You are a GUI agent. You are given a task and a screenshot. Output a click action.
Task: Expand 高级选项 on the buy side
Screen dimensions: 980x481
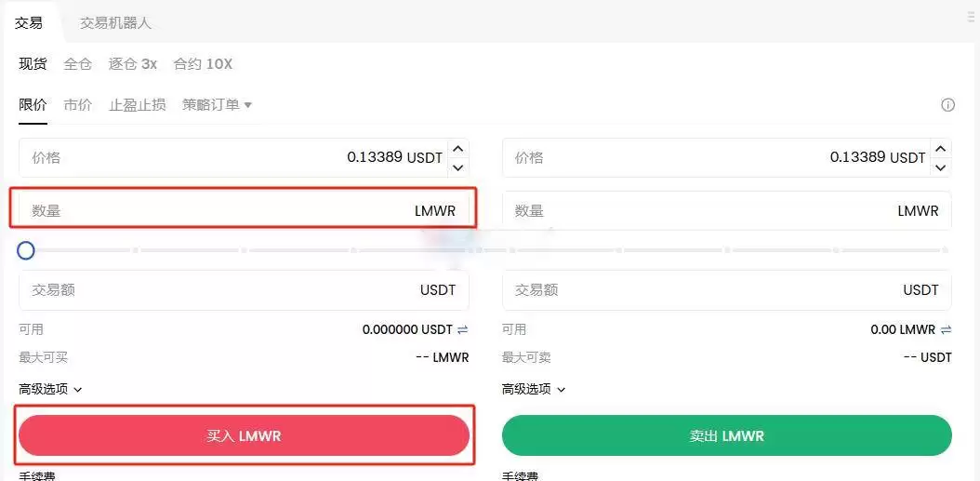point(51,389)
